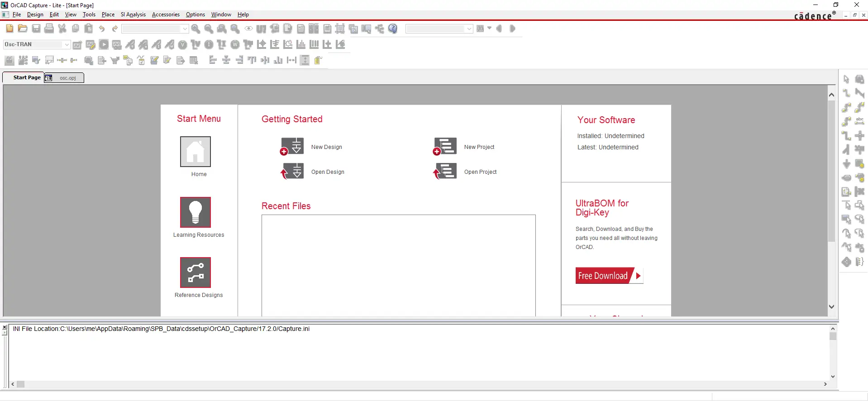This screenshot has height=402, width=868.
Task: Click the New Design link text
Action: coord(327,147)
